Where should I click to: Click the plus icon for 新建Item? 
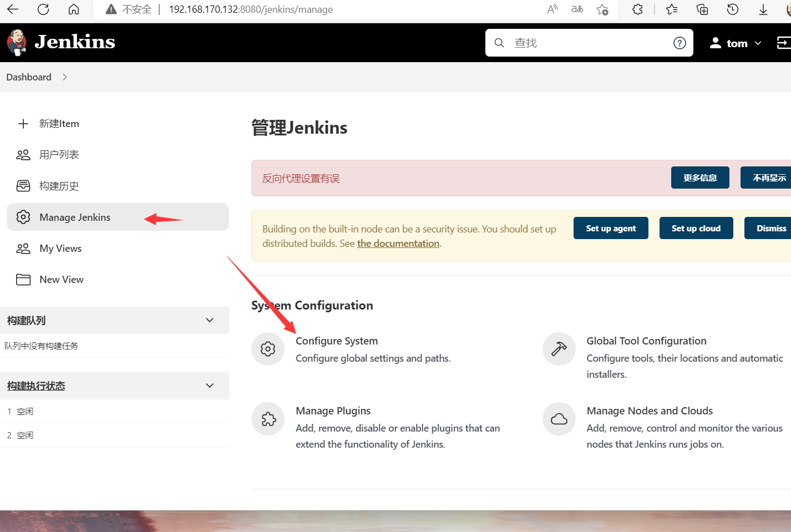coord(23,124)
